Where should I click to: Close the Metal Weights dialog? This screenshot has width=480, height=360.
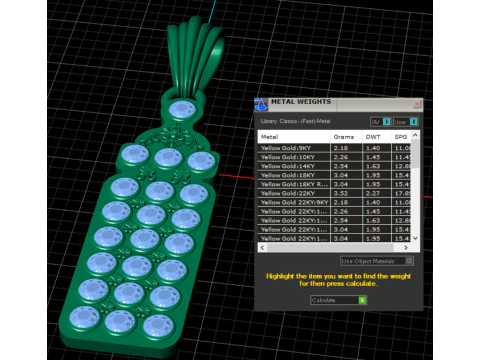click(417, 104)
